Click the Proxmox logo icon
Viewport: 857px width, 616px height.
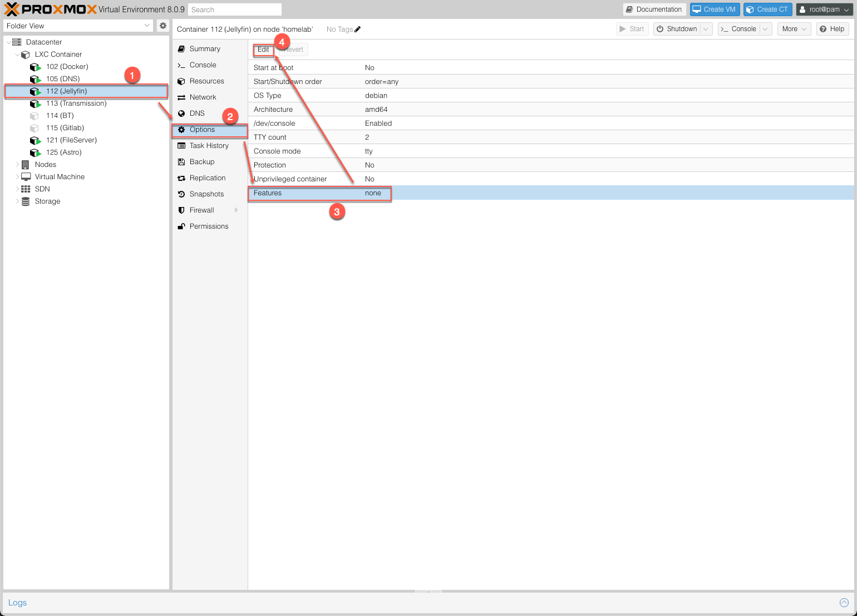[x=10, y=9]
